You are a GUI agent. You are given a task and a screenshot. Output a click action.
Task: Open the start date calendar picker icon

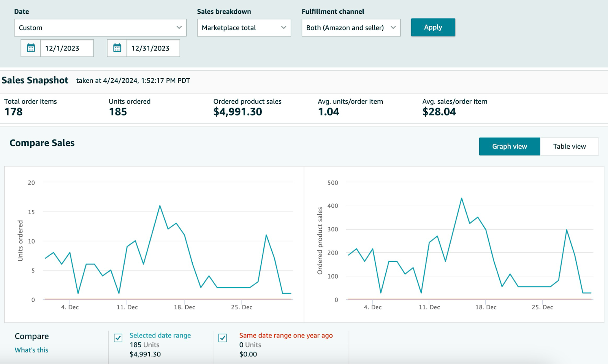31,48
